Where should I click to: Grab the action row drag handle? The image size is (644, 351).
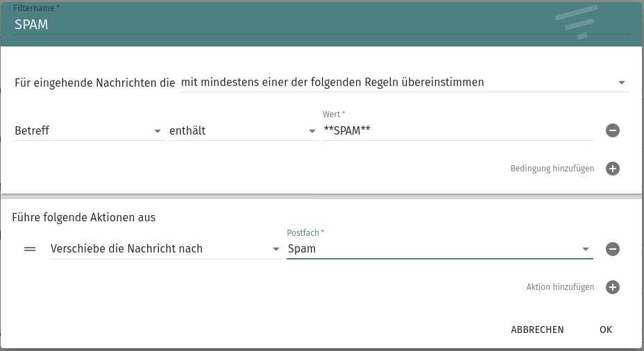click(x=30, y=249)
